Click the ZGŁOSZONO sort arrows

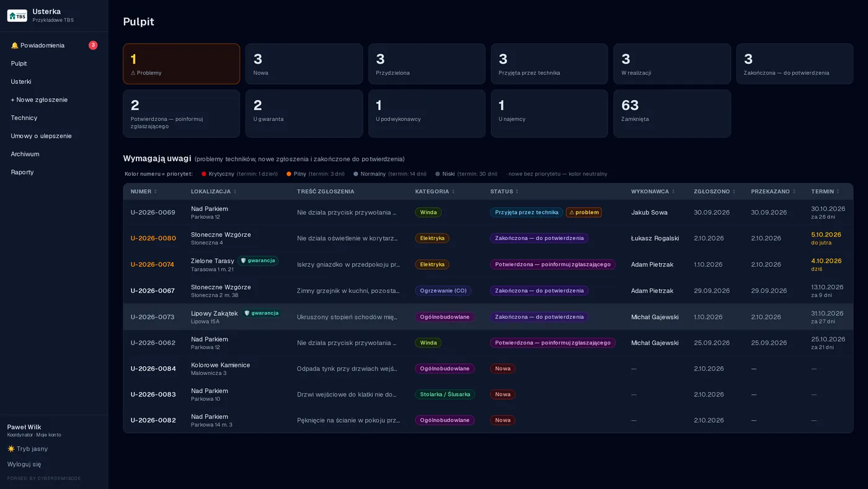[734, 192]
